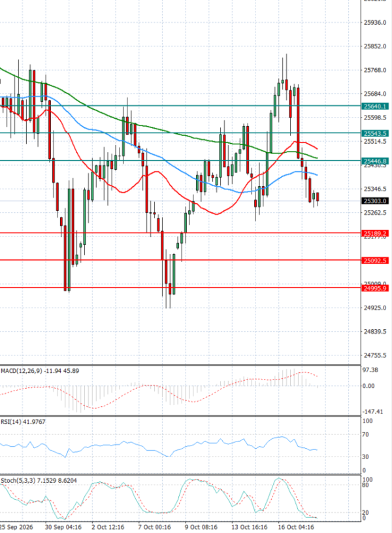Click the 9 Oct 08:16 time marker
Screen dimensions: 392x533
coord(201,527)
